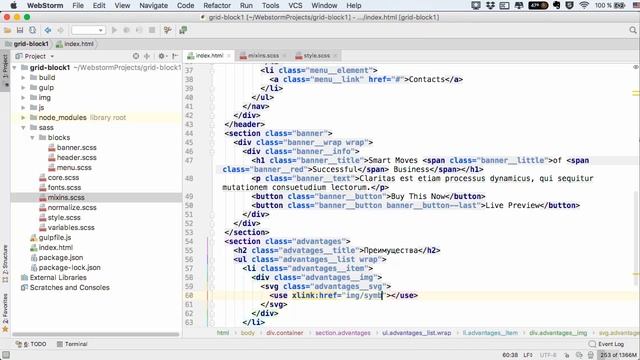The image size is (640, 360).
Task: Click section.advantages breadcrumb
Action: [x=343, y=333]
